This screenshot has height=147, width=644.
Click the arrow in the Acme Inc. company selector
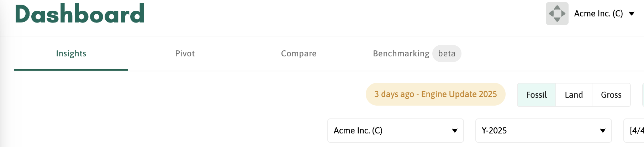click(454, 131)
